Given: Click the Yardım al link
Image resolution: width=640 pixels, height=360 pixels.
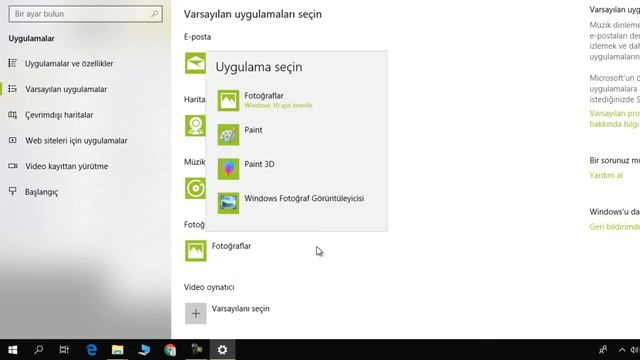Looking at the screenshot, I should tap(606, 176).
